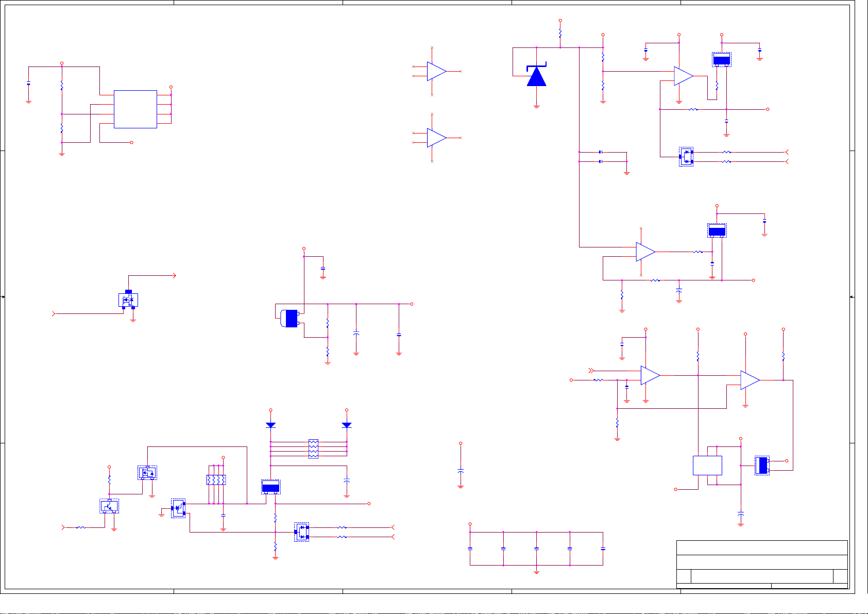Screen dimensions: 868x614
Task: Click the ground symbol under the five-capacitor bank
Action: coord(536,571)
